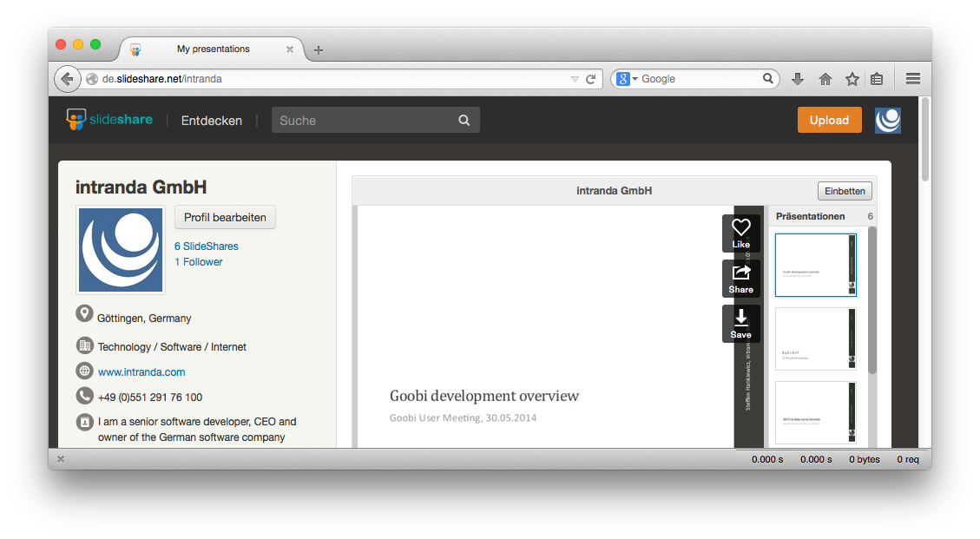Go to the browser home page icon

pyautogui.click(x=825, y=79)
